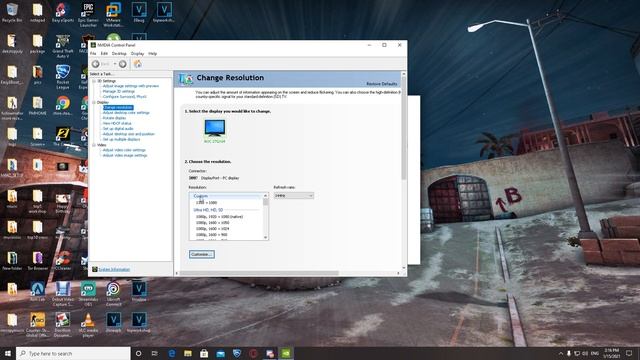Open View HDCP status task

click(117, 123)
